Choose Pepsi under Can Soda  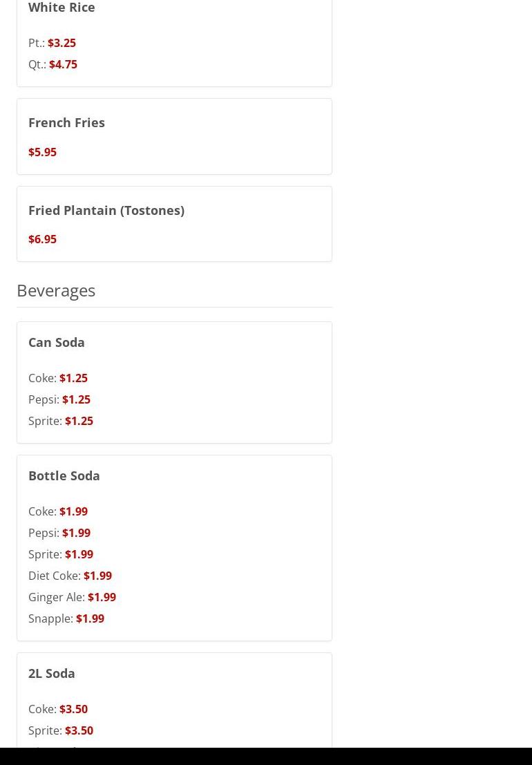(59, 399)
